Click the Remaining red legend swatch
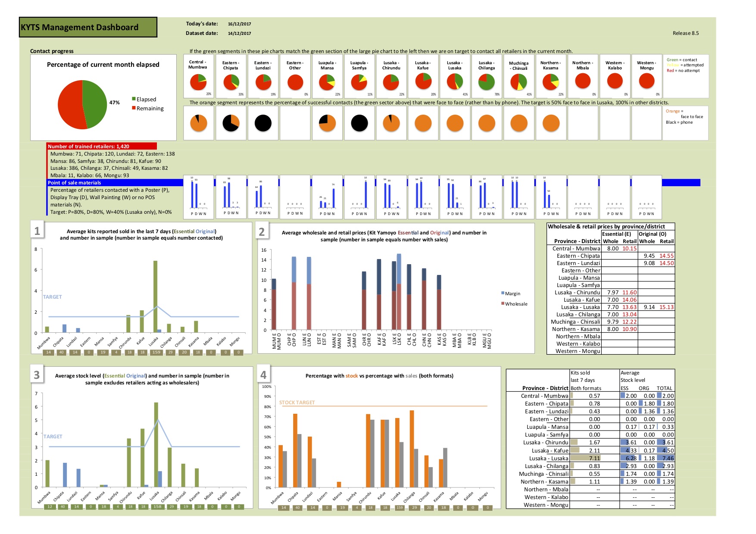The height and width of the screenshot is (534, 756). click(134, 108)
